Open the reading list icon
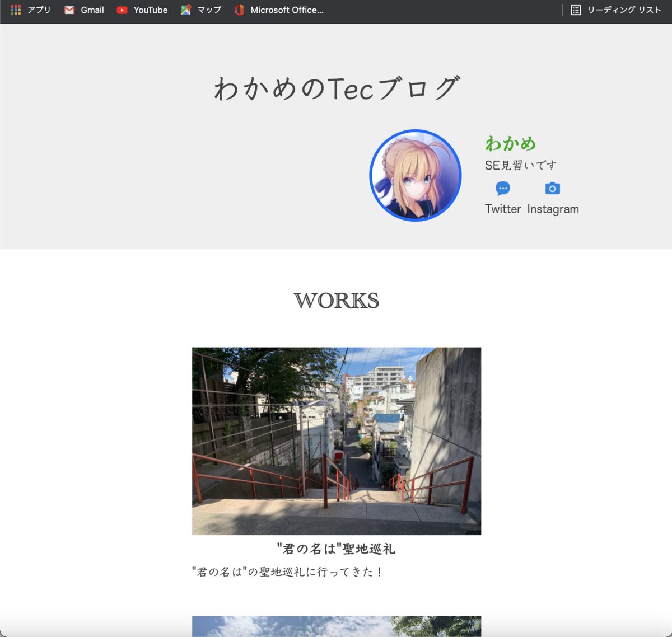 [576, 10]
